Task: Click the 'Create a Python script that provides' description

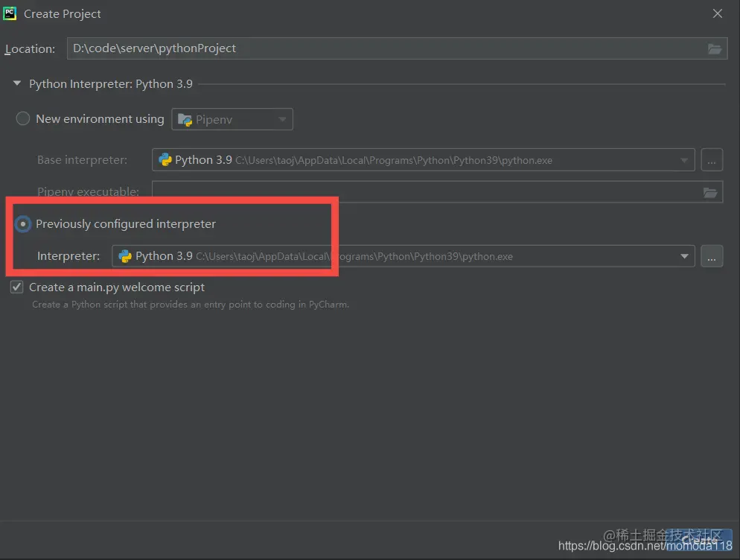Action: pos(191,305)
